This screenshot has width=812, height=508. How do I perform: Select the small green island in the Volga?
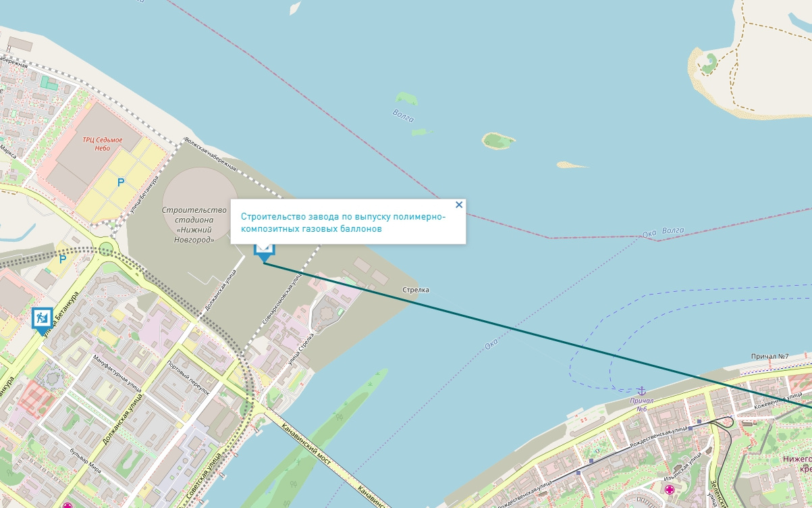tap(499, 141)
